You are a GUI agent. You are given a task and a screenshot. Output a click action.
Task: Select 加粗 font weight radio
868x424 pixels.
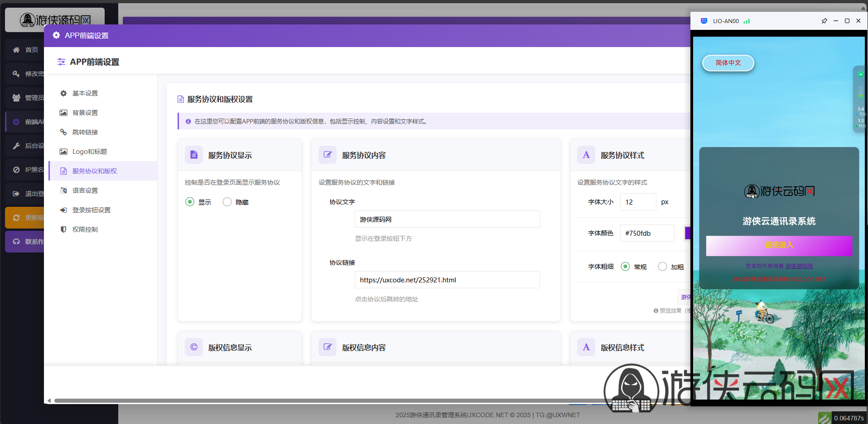[662, 267]
